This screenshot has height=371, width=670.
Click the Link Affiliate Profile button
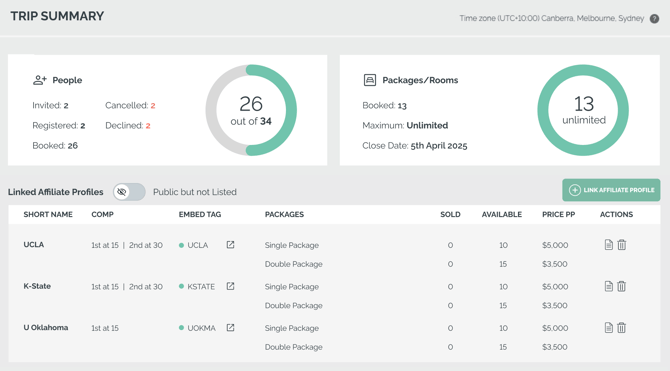pyautogui.click(x=611, y=190)
